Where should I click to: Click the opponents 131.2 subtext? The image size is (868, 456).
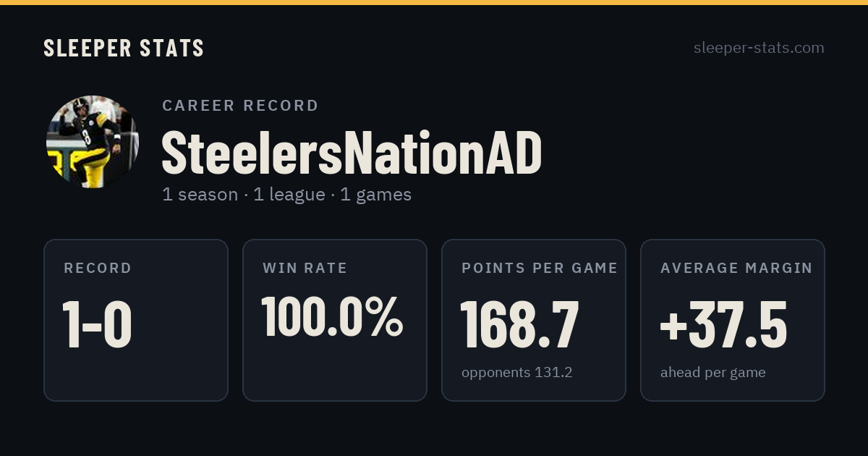(517, 373)
